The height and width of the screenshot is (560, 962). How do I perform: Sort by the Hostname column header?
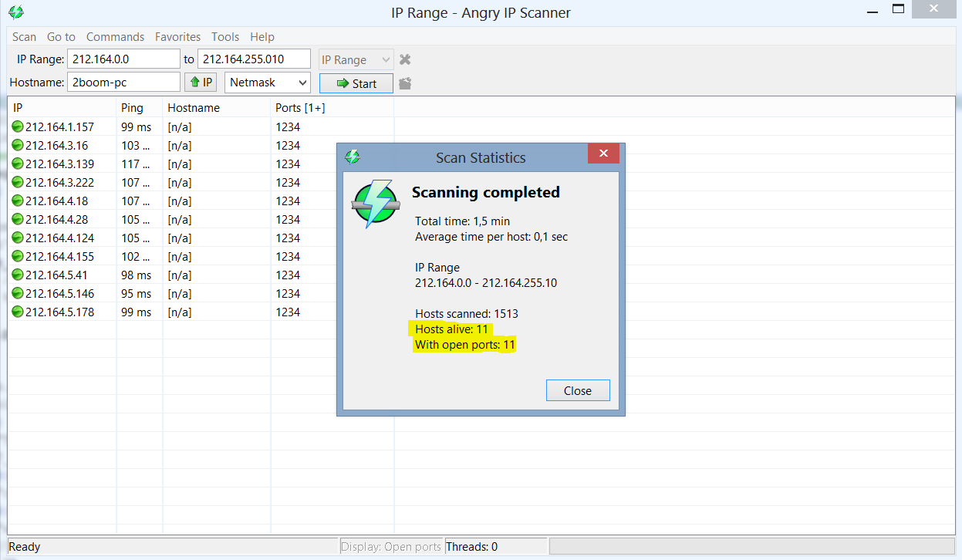(217, 108)
